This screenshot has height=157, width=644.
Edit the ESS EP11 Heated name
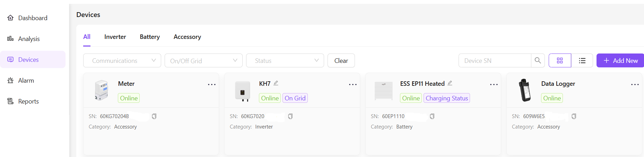coord(450,83)
